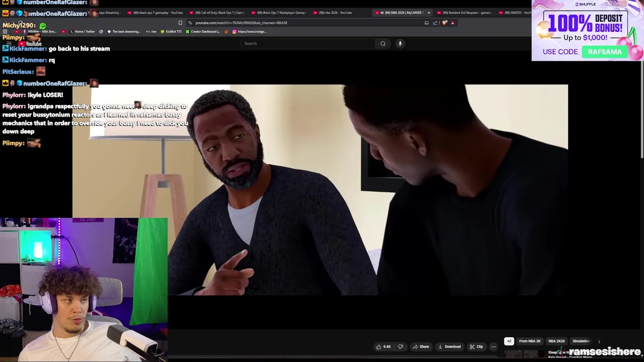Close the active 'NBA 2K26 | MyCAREER' tab
Screen dimensions: 644x362
(x=429, y=13)
